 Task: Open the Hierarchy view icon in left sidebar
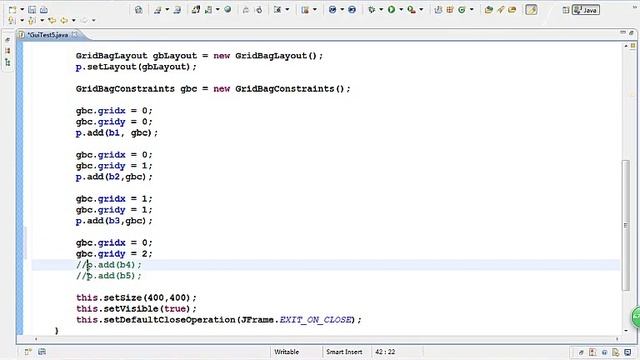click(x=7, y=62)
